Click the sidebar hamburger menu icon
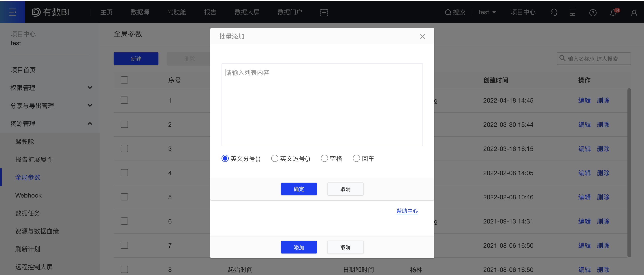Screen dimensions: 644x275 click(x=13, y=12)
